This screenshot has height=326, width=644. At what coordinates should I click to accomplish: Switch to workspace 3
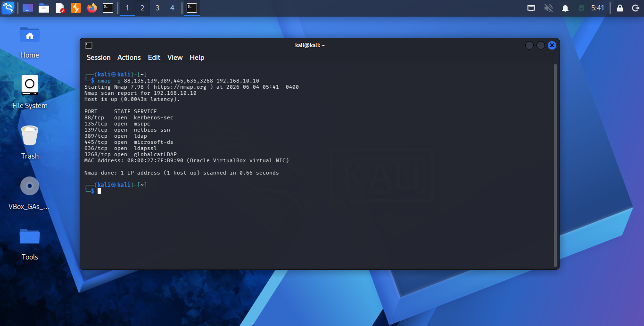157,8
